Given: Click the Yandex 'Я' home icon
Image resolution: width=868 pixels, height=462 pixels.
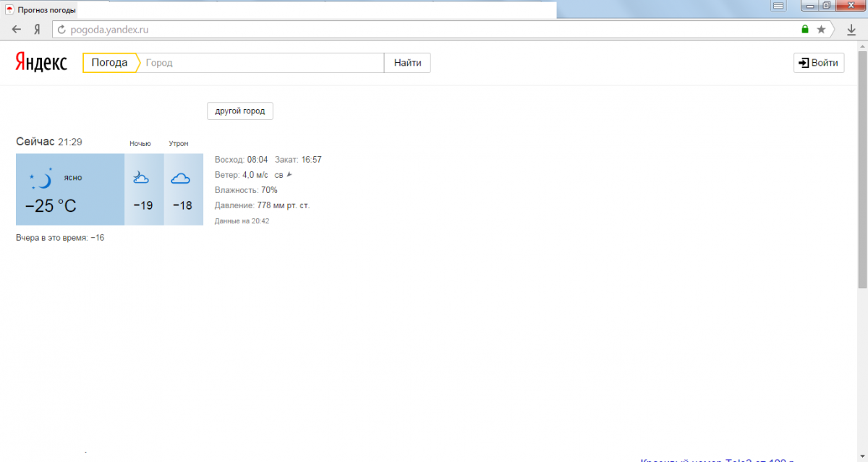Looking at the screenshot, I should click(36, 30).
